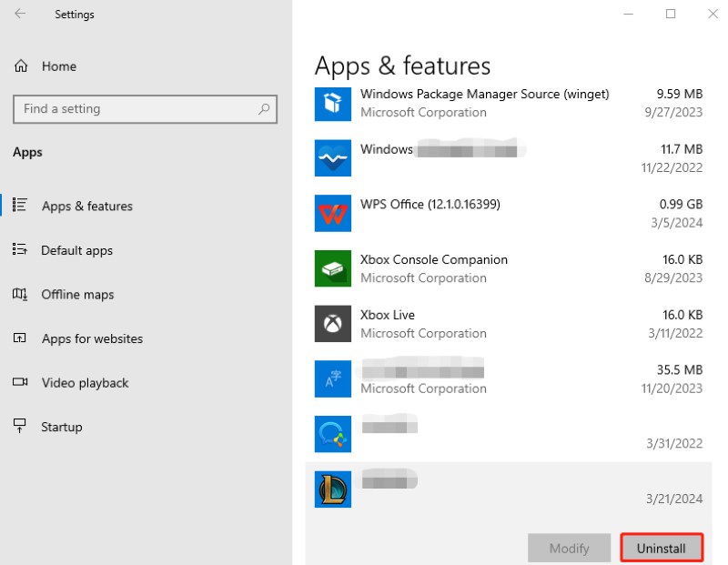Image resolution: width=728 pixels, height=565 pixels.
Task: Click the Default apps icon
Action: (19, 249)
